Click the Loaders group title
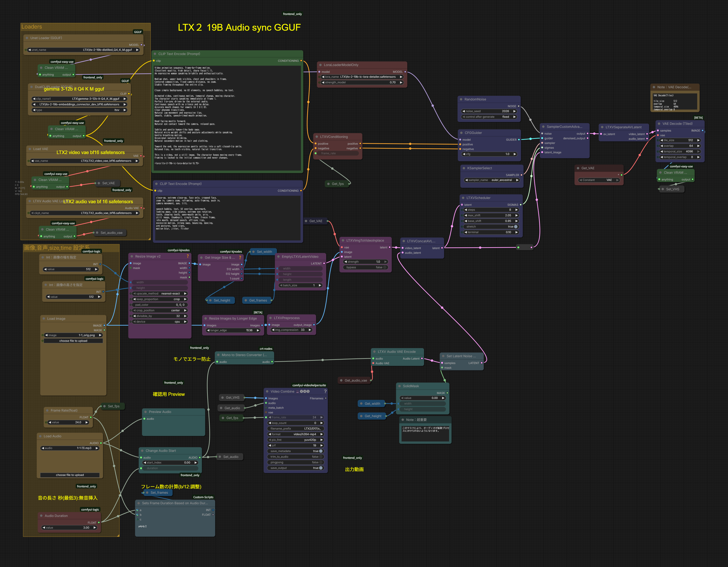Viewport: 728px width, 567px height. point(32,27)
